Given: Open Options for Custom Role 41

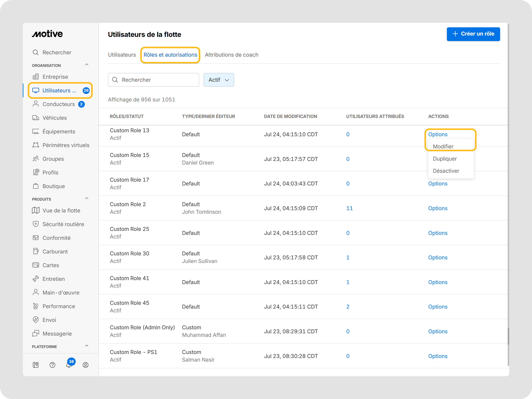Looking at the screenshot, I should pos(438,282).
